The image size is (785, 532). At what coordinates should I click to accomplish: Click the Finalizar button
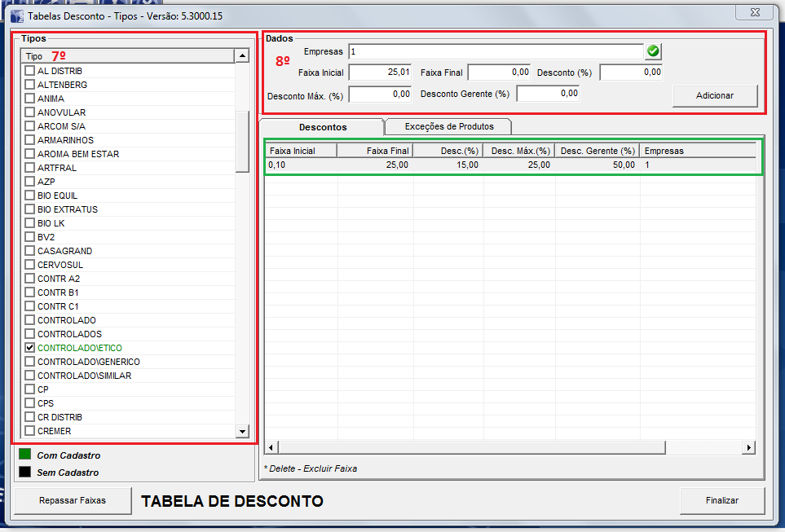pyautogui.click(x=721, y=500)
